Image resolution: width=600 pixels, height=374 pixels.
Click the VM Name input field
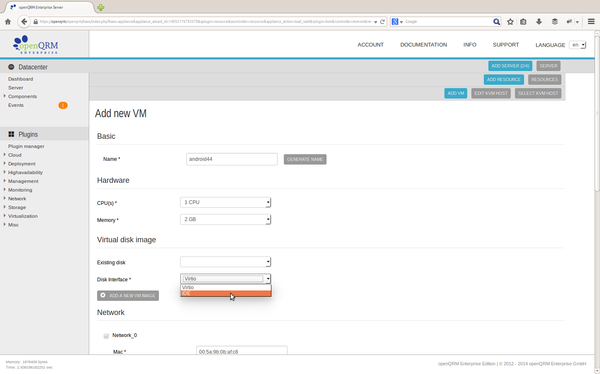point(232,159)
